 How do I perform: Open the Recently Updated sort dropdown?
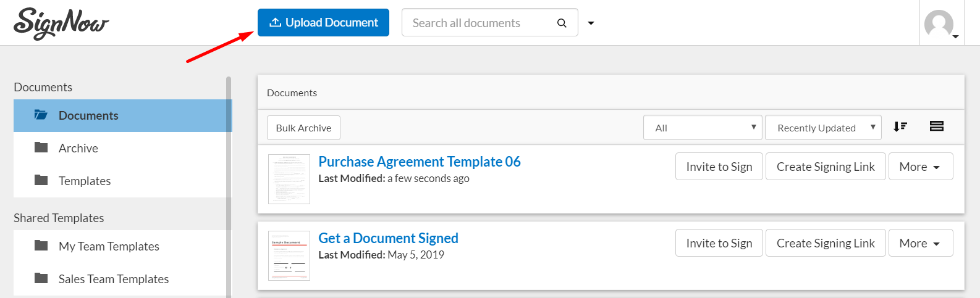[823, 128]
